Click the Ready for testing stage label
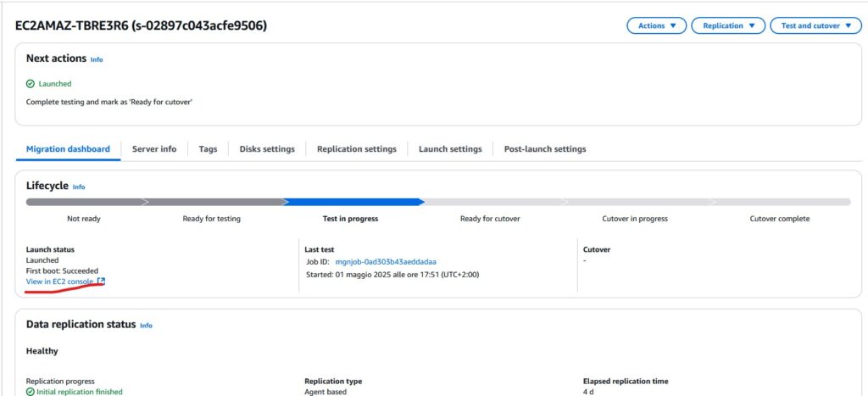This screenshot has height=396, width=868. tap(211, 219)
